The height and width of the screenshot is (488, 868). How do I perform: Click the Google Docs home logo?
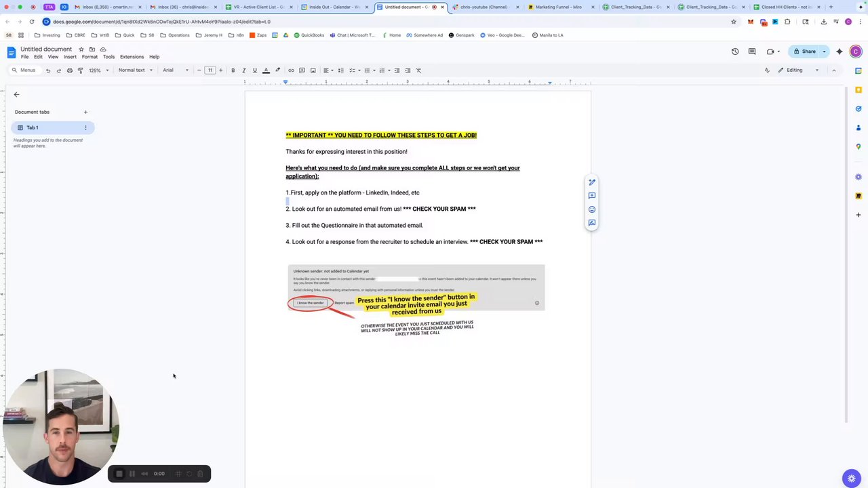point(11,52)
